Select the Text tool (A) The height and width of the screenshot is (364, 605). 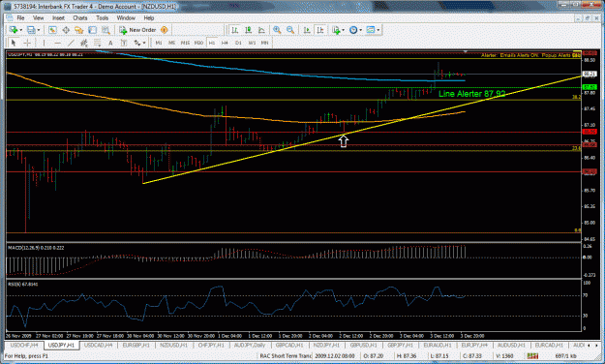[x=110, y=43]
